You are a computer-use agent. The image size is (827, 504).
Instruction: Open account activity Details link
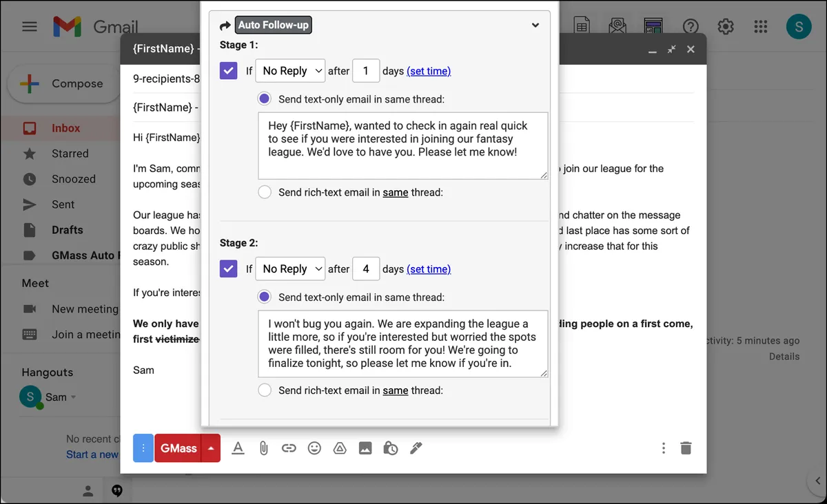784,357
